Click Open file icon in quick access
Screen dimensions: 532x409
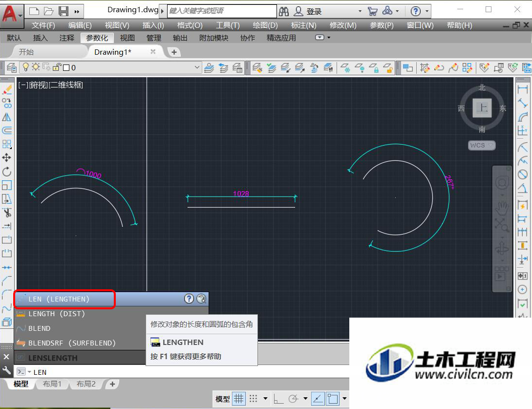pyautogui.click(x=49, y=11)
